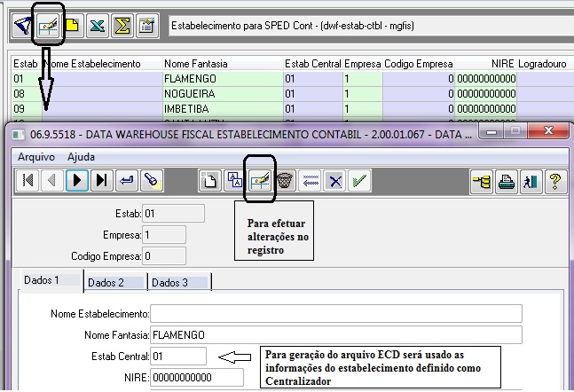
Task: Delete record using trash bin icon
Action: (x=285, y=180)
